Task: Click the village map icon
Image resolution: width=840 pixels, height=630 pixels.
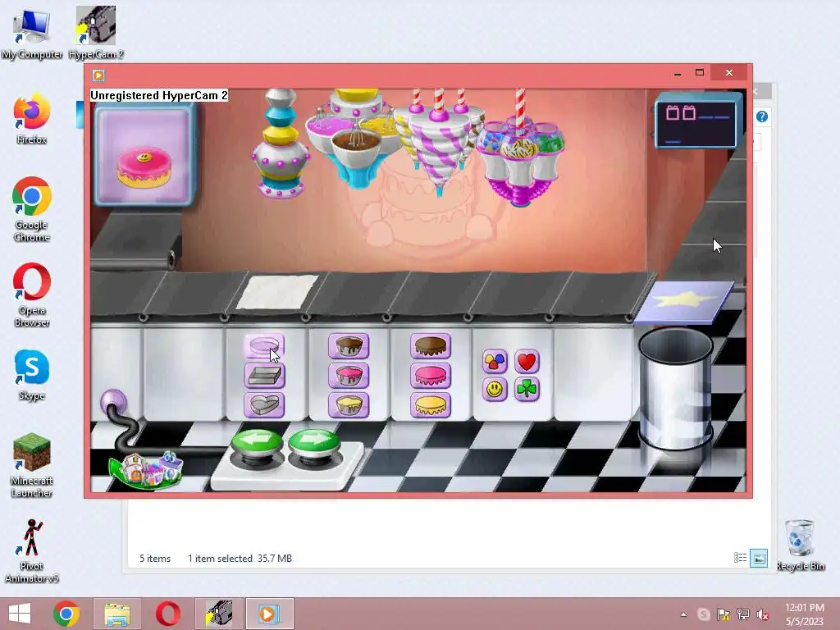Action: [x=146, y=468]
